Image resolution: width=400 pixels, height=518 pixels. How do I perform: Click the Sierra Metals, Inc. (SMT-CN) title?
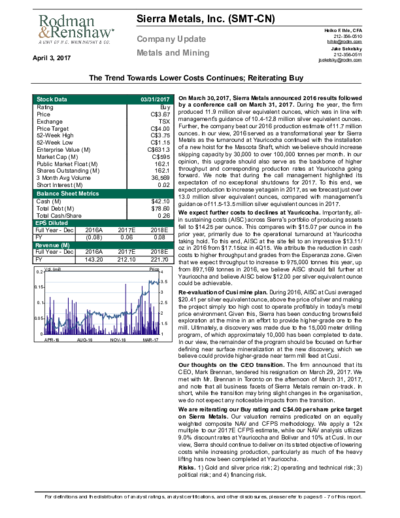206,19
